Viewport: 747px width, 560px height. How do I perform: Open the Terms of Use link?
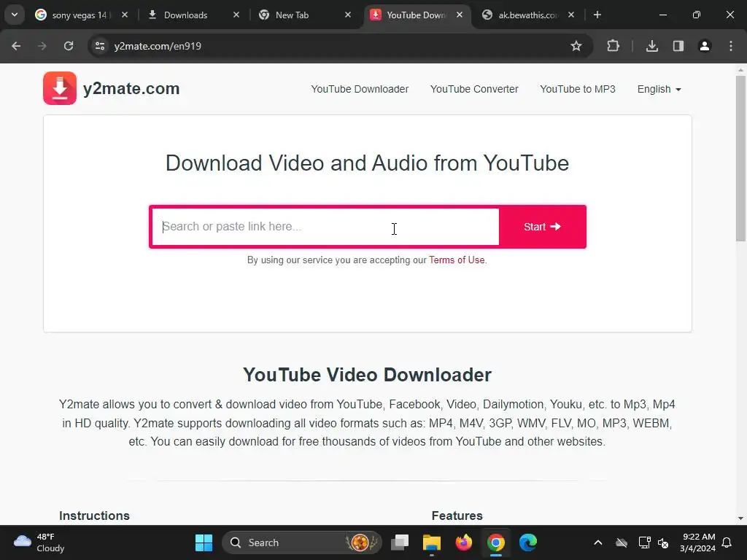pos(457,260)
